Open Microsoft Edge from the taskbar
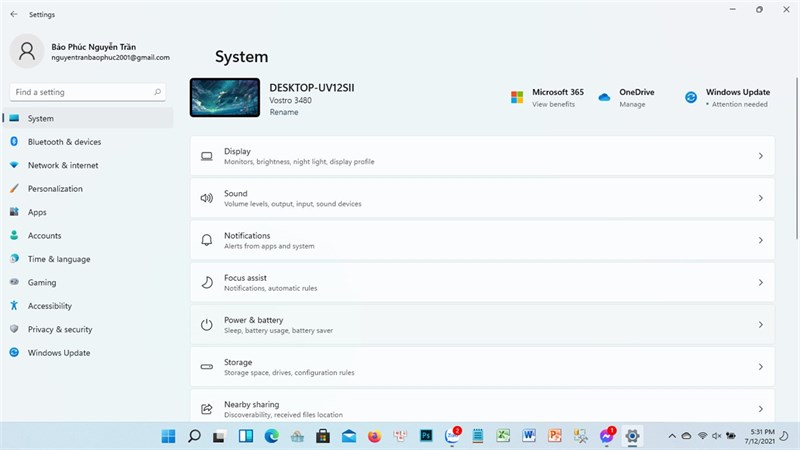800x450 pixels. click(271, 436)
